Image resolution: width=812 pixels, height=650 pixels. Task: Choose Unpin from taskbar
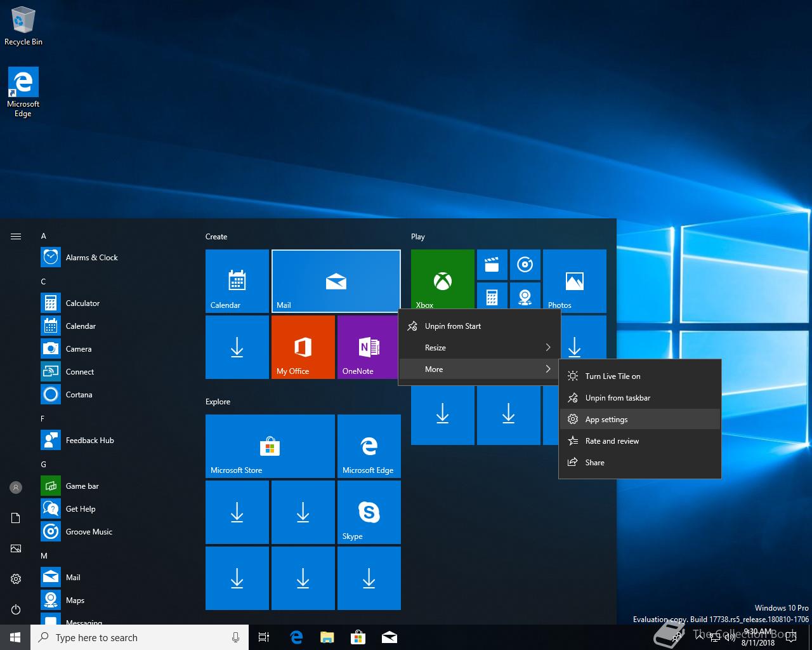point(640,397)
